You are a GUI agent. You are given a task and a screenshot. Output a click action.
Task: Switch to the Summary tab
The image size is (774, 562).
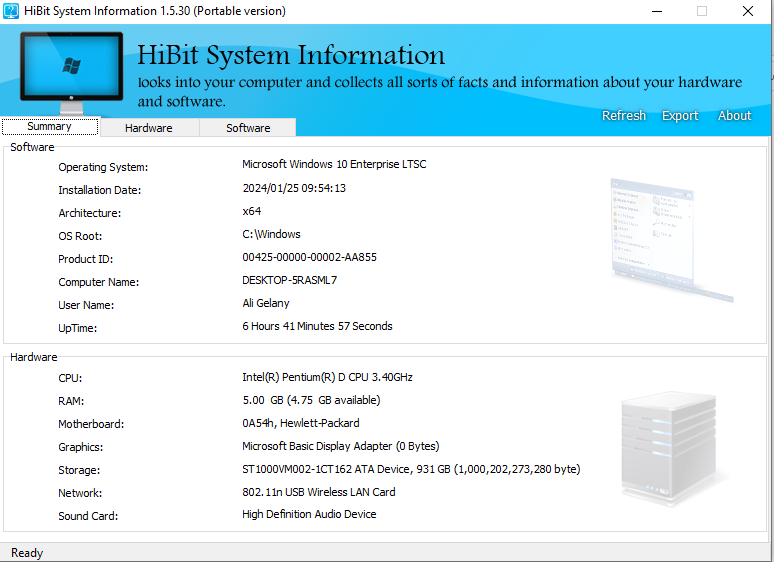click(x=50, y=127)
